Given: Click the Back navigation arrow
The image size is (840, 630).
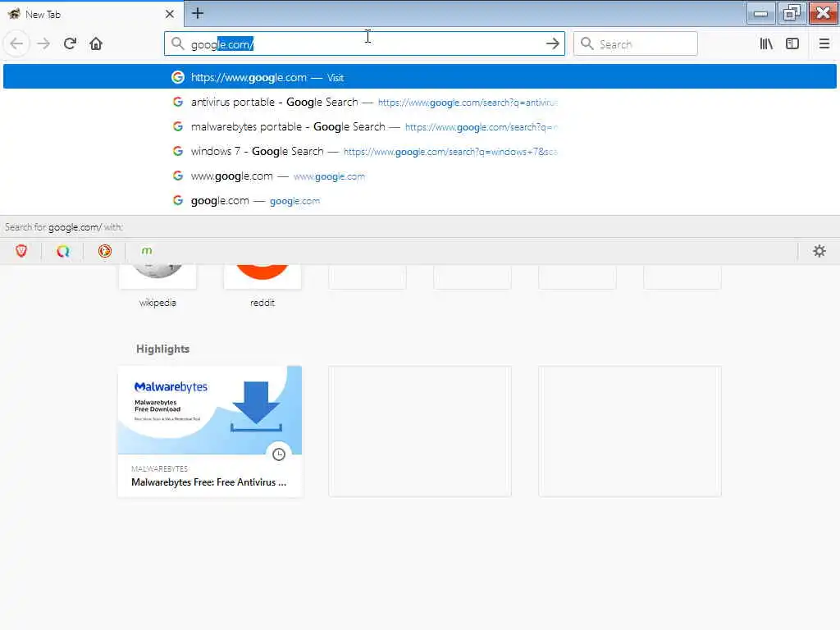Looking at the screenshot, I should pyautogui.click(x=16, y=43).
